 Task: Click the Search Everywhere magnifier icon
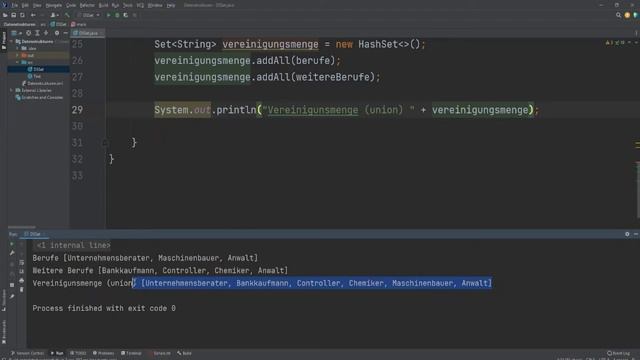(618, 15)
